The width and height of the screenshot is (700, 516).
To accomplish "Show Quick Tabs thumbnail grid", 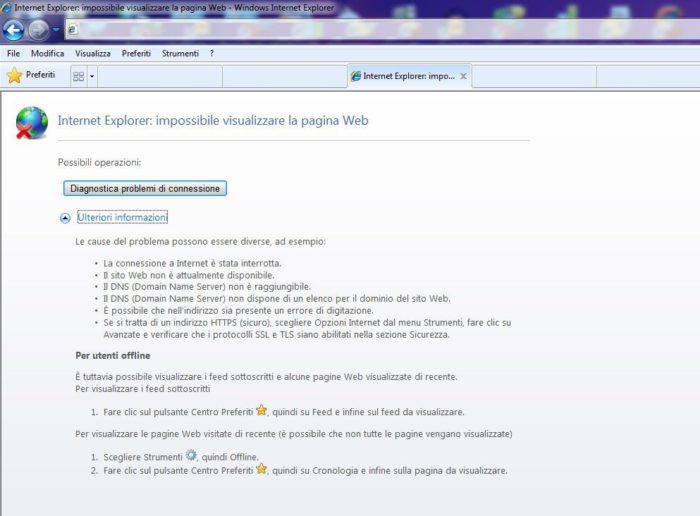I will pyautogui.click(x=79, y=76).
